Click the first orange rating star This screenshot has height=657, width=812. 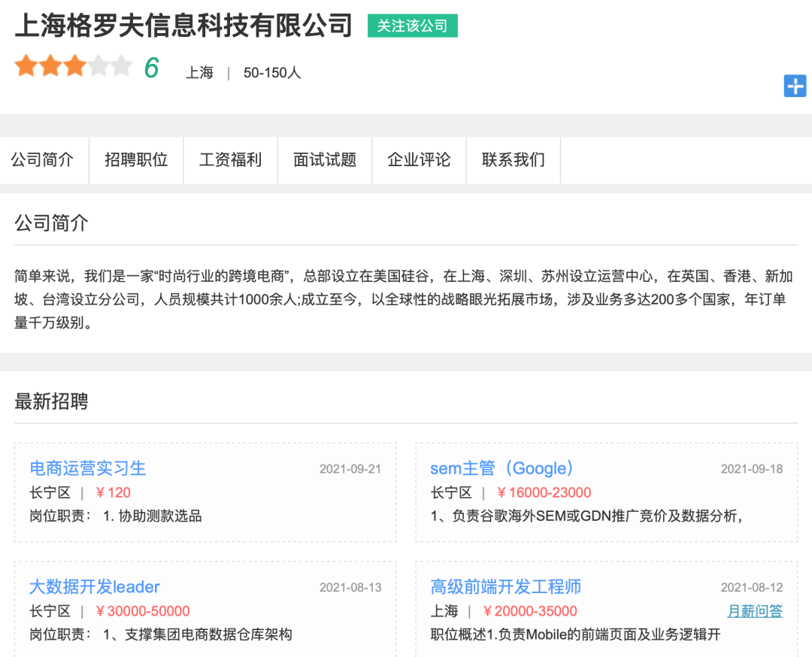click(x=26, y=67)
